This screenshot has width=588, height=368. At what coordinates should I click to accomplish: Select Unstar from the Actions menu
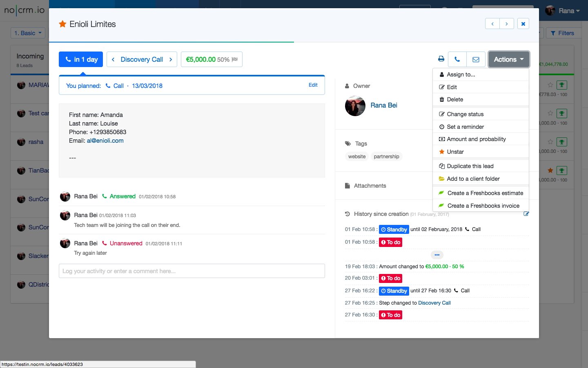(455, 152)
